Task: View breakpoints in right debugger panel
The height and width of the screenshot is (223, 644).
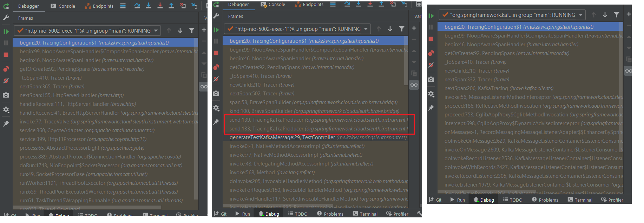Action: [x=431, y=53]
